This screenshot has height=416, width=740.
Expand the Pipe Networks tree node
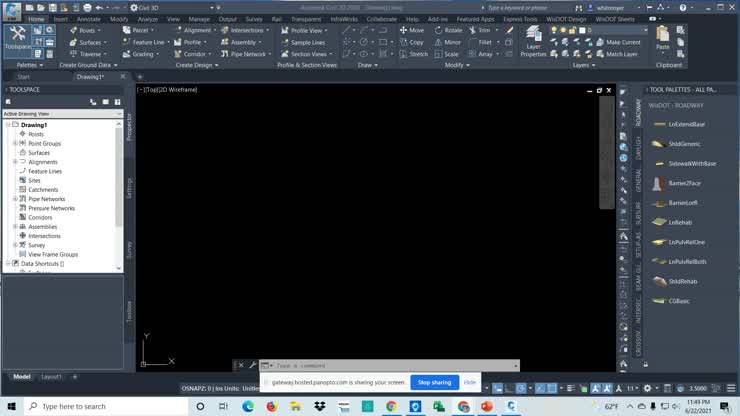(x=15, y=199)
